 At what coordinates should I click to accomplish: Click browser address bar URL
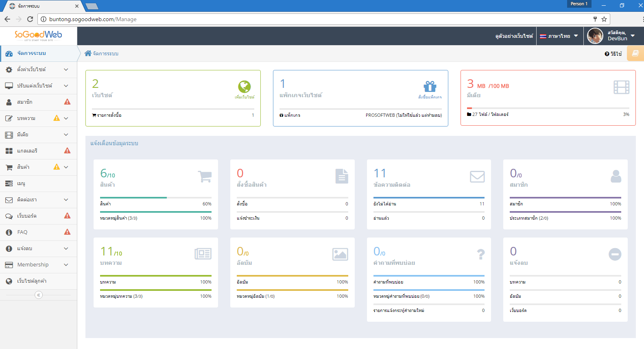[93, 19]
